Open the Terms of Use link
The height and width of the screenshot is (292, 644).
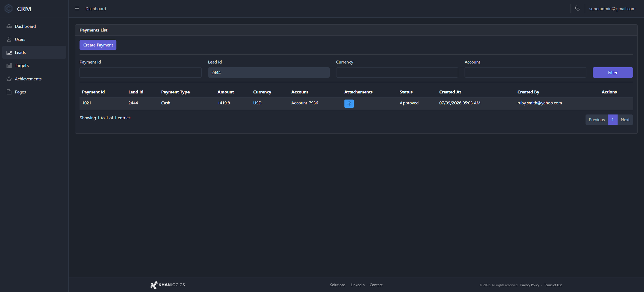tap(553, 285)
